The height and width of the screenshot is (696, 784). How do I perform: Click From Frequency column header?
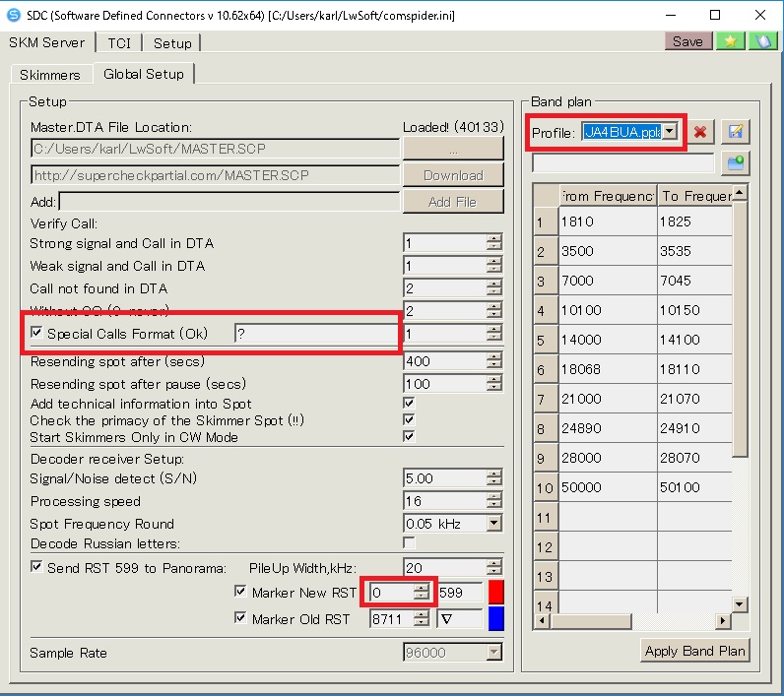pyautogui.click(x=608, y=195)
